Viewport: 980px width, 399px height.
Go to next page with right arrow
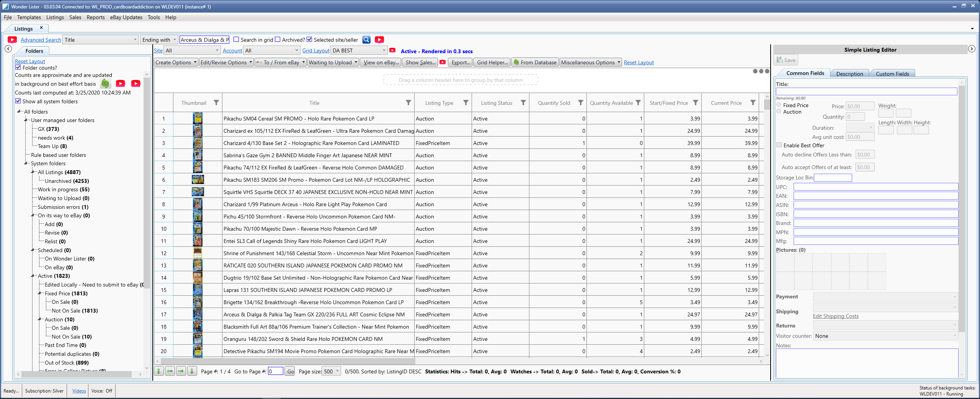[x=181, y=371]
